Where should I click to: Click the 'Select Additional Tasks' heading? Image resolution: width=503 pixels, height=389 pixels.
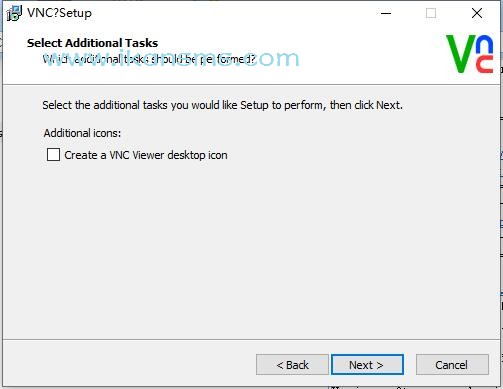[92, 43]
